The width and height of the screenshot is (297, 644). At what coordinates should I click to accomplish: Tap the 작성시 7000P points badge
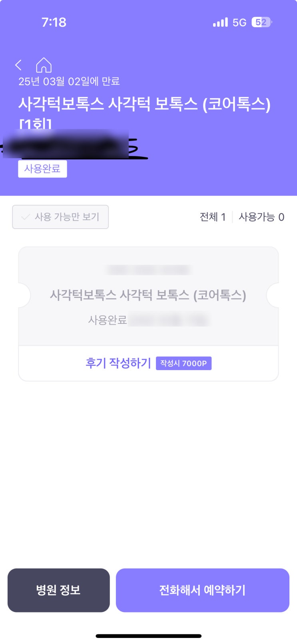(x=183, y=363)
